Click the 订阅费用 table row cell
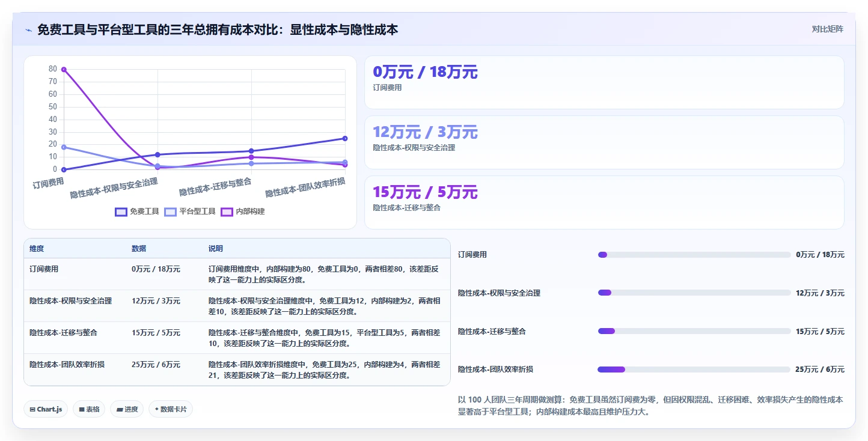 coord(75,274)
